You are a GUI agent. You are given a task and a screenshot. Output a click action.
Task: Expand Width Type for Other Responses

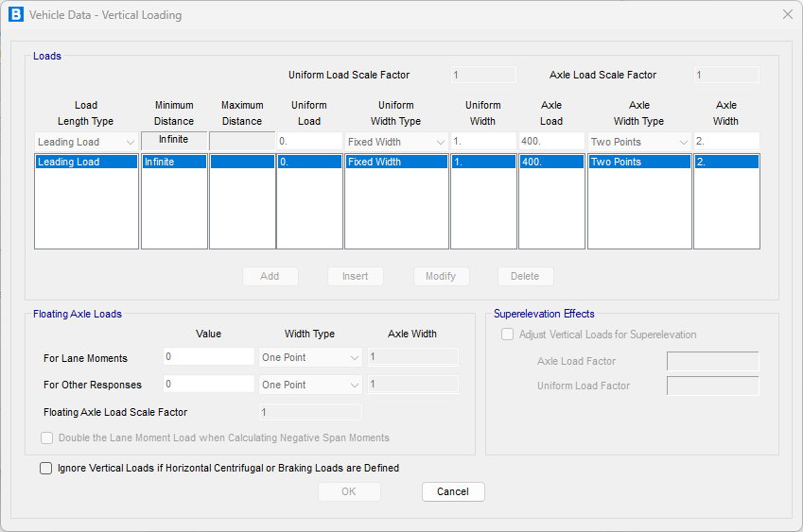(x=310, y=385)
